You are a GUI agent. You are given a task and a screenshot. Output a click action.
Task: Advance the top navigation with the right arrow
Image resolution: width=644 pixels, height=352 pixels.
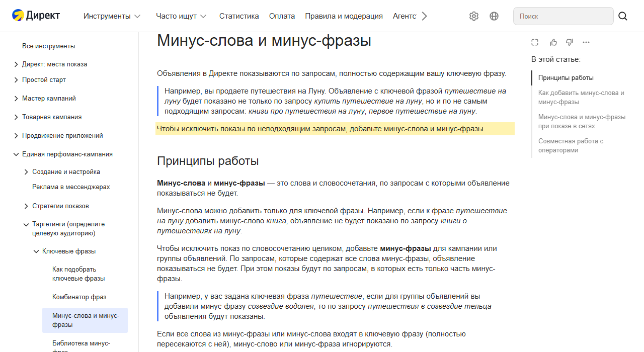424,16
